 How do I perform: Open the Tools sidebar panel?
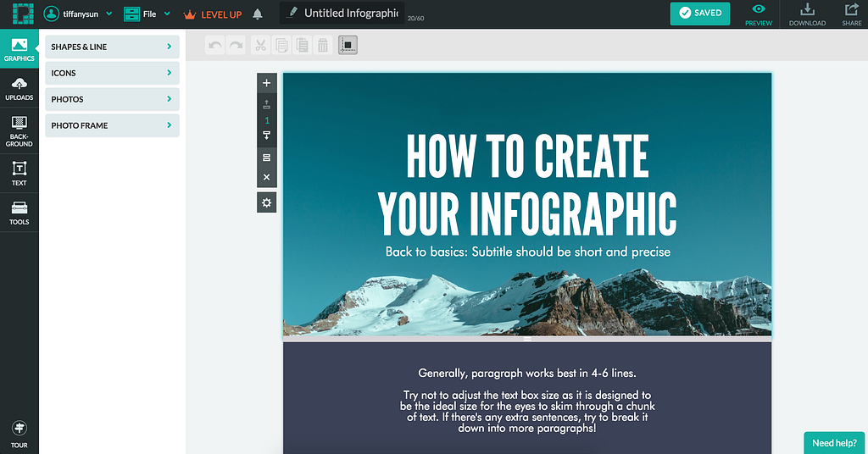(x=19, y=213)
